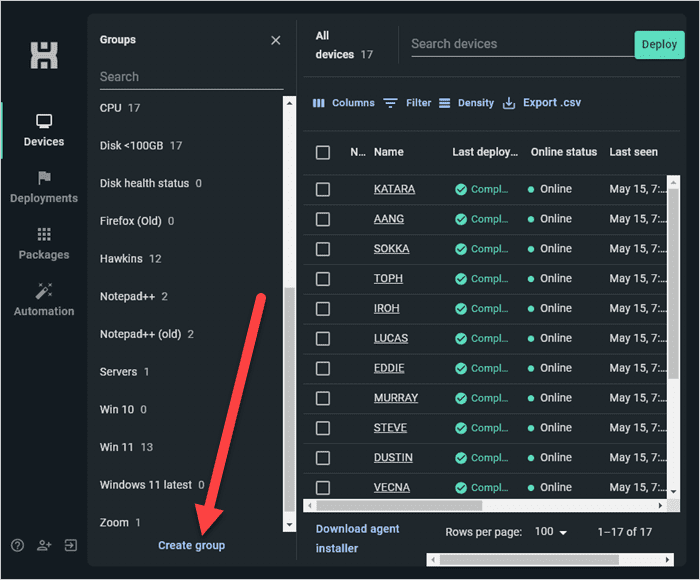
Task: Select the SOKKA device checkbox
Action: (x=323, y=249)
